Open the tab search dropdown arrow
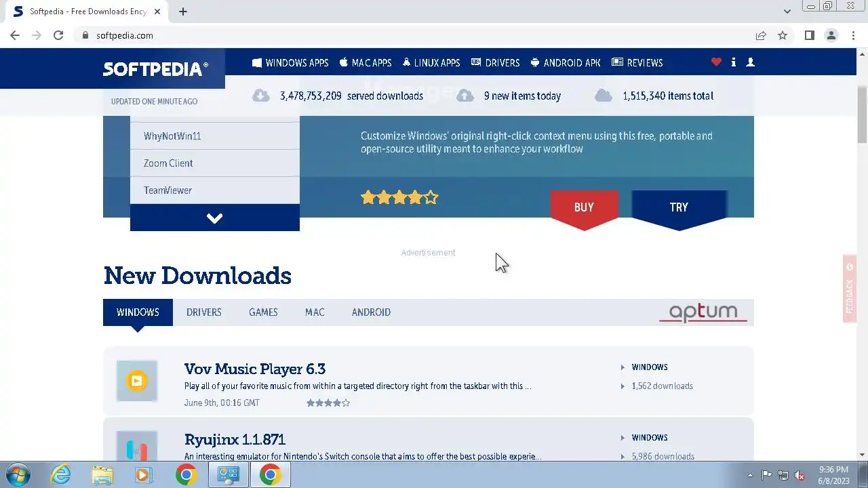 (x=787, y=12)
